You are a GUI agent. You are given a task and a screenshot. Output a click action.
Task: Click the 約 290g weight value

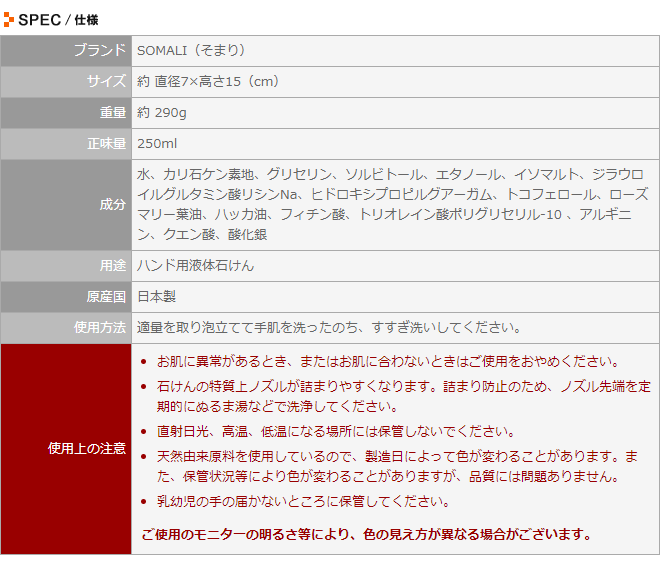coord(162,112)
